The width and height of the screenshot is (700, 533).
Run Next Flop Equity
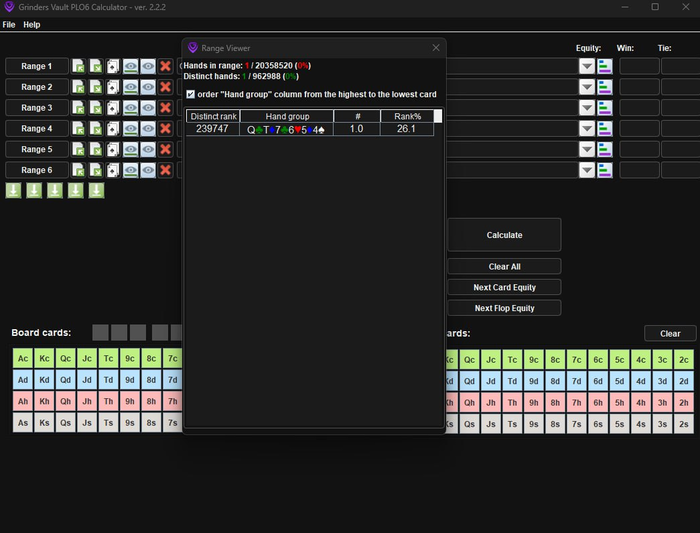point(504,308)
